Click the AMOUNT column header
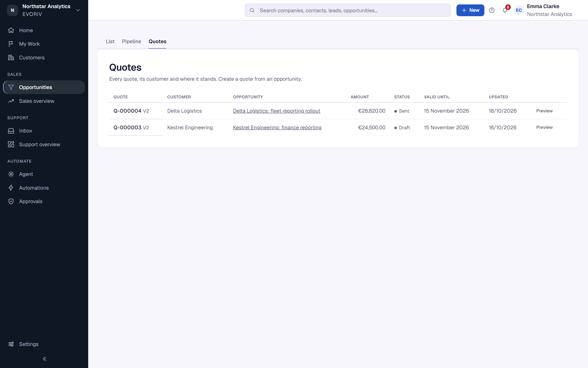588x368 pixels. coord(360,97)
